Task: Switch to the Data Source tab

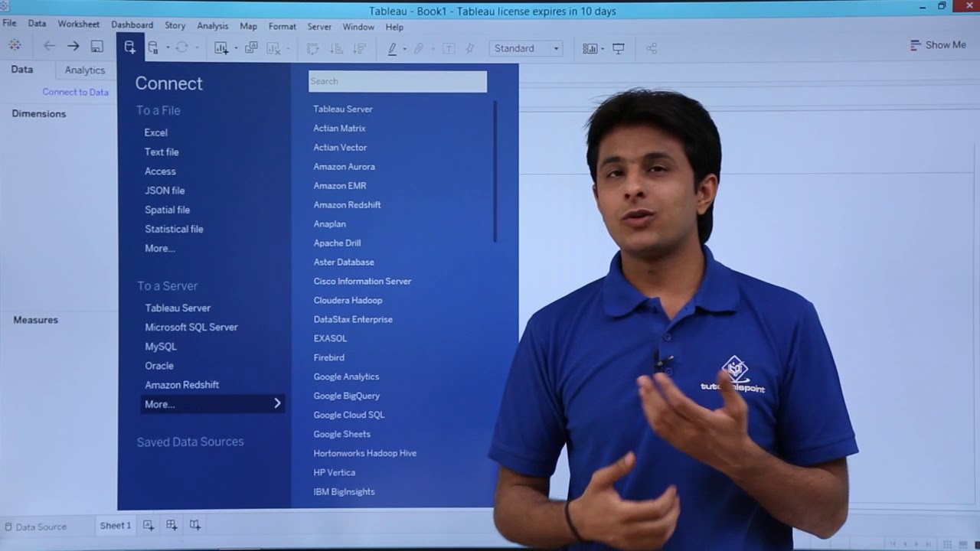Action: pos(35,527)
